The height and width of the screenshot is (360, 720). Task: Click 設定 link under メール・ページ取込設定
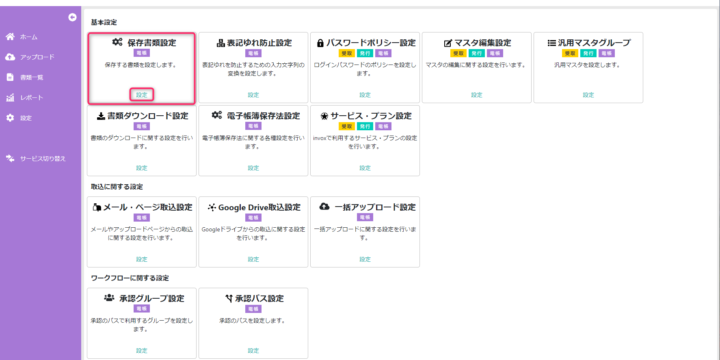coord(141,259)
